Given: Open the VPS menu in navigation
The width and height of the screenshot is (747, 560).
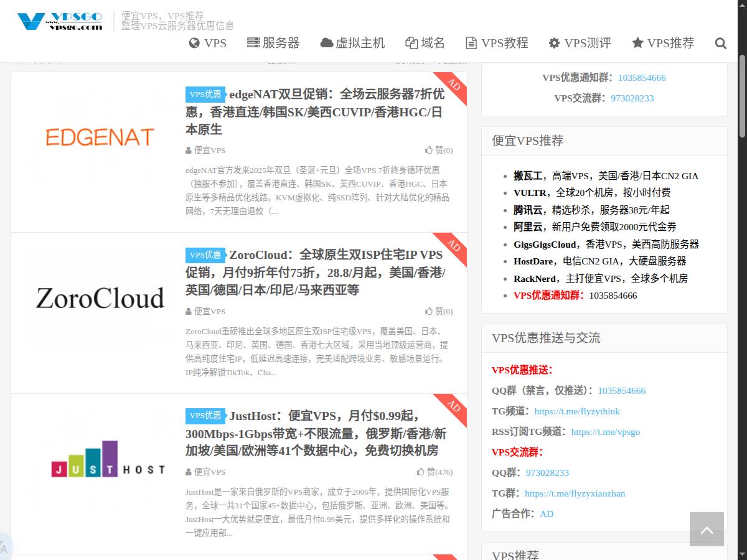Looking at the screenshot, I should coord(207,43).
